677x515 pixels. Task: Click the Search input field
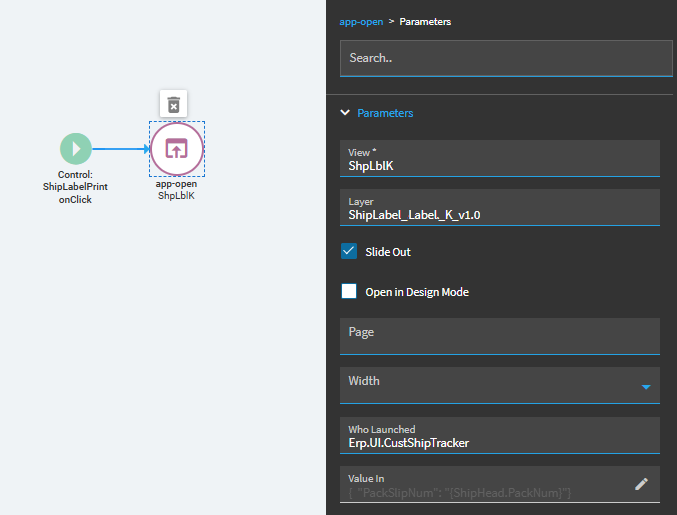tap(505, 58)
